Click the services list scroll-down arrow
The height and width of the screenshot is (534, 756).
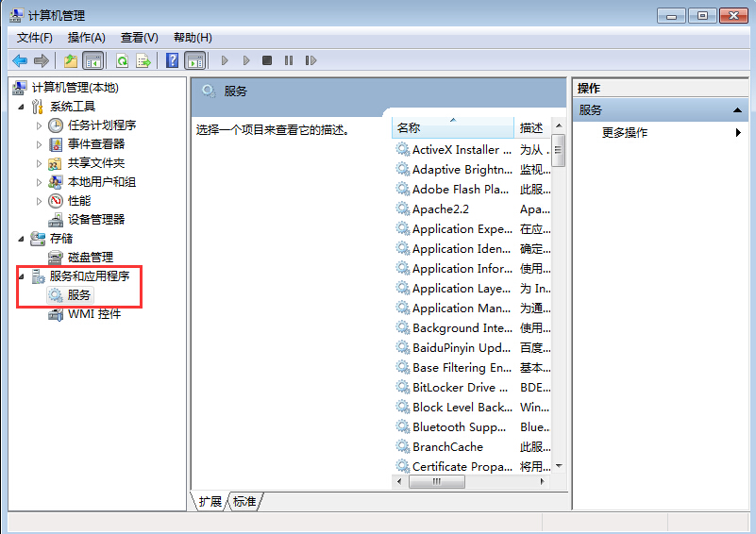click(x=558, y=466)
